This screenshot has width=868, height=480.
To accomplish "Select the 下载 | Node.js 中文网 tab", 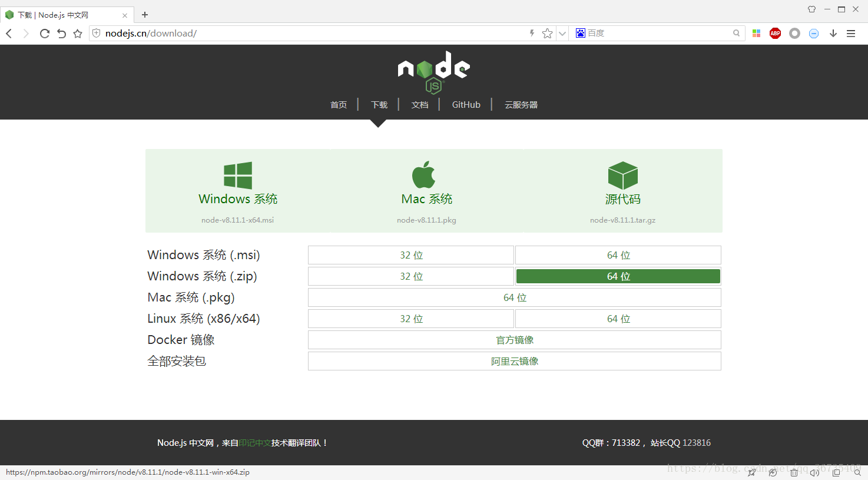I will click(x=67, y=15).
